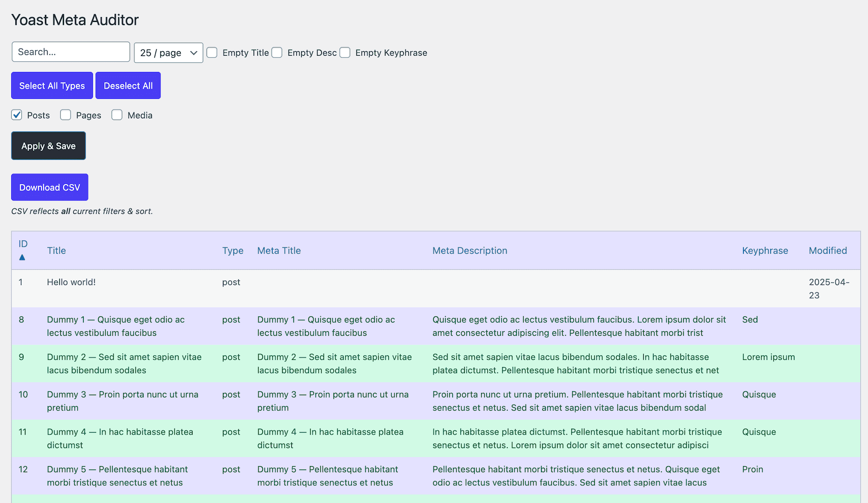868x503 pixels.
Task: Focus the Search input field
Action: 71,52
